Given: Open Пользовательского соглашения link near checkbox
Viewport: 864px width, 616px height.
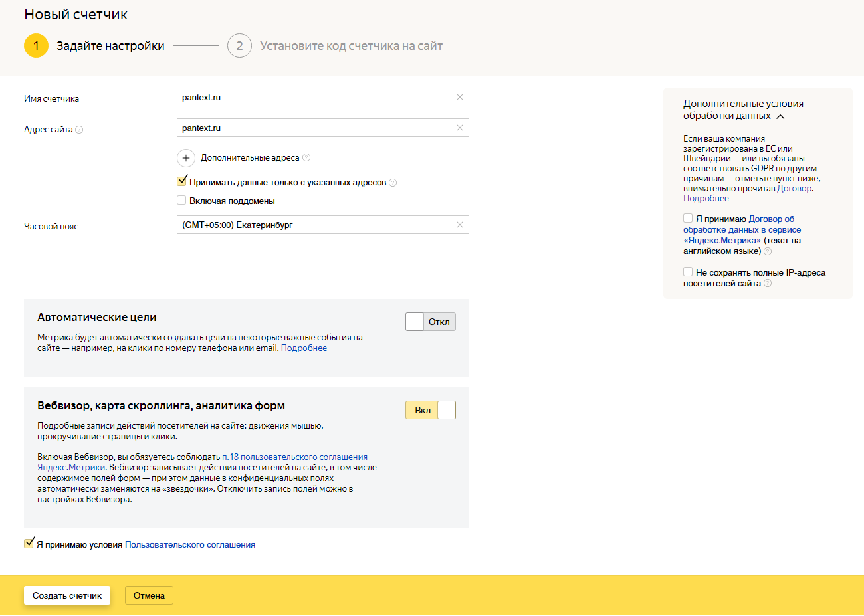Looking at the screenshot, I should pos(190,544).
